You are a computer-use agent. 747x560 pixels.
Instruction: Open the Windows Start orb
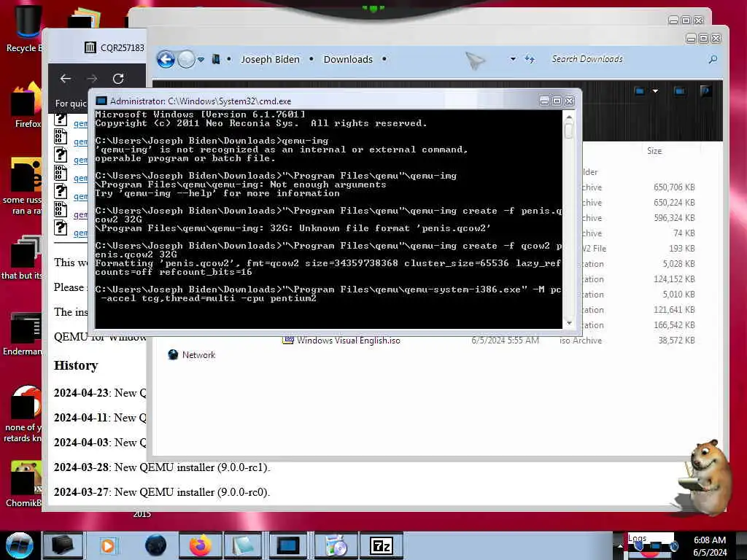coord(20,545)
